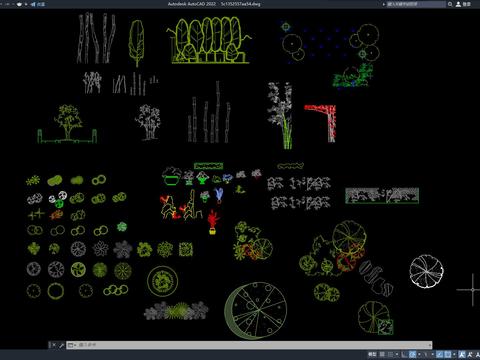This screenshot has width=480, height=360.
Task: Open the polar tracking angles dropdown arrow
Action: 419,354
